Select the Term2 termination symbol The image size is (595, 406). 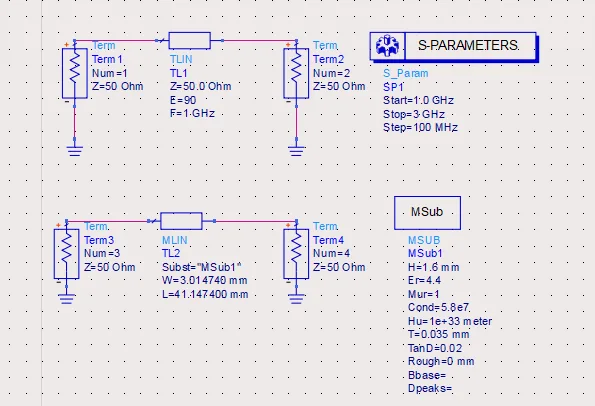[x=296, y=73]
